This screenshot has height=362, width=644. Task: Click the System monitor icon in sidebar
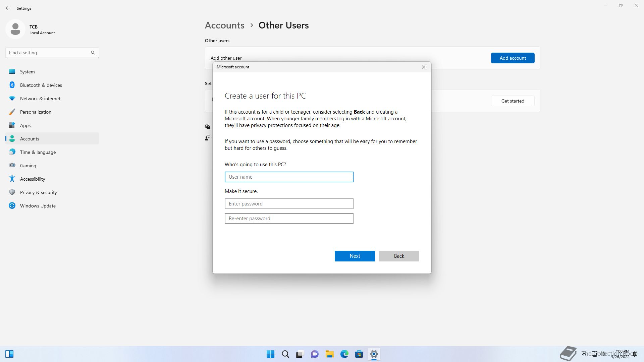click(x=12, y=71)
